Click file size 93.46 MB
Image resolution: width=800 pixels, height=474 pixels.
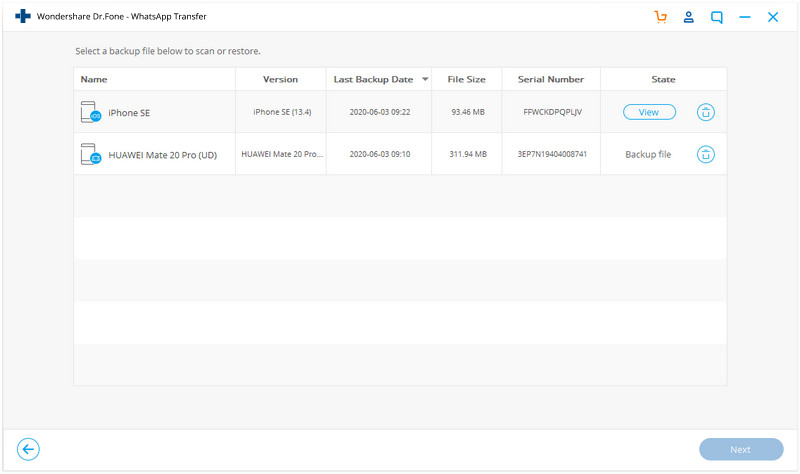click(x=468, y=112)
